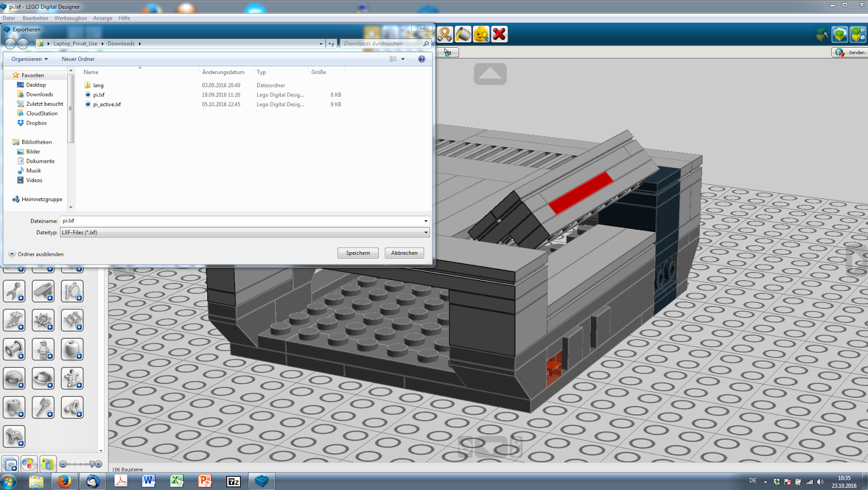Click the Senden button

click(x=850, y=53)
